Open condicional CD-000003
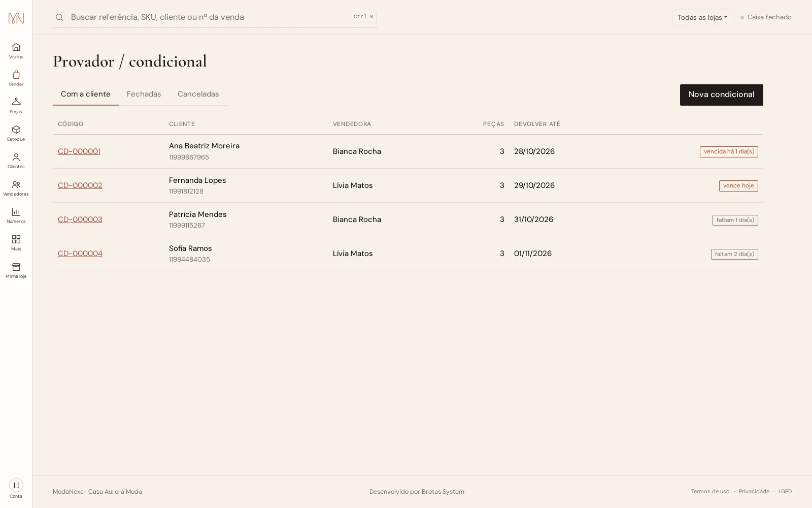Screen dimensions: 812x508 tap(80, 219)
